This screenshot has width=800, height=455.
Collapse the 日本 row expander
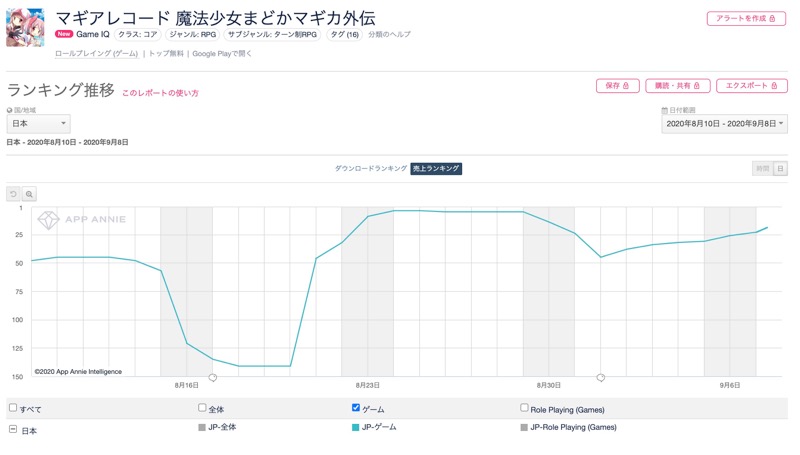pos(13,429)
